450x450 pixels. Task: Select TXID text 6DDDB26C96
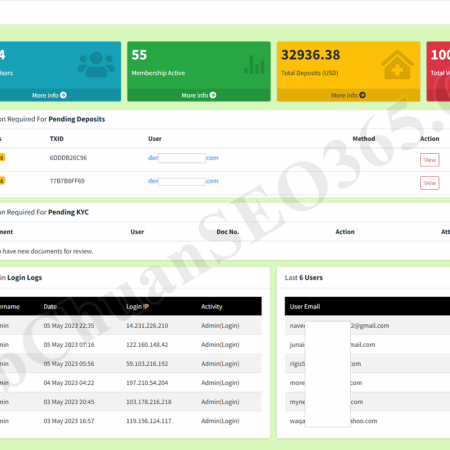68,158
